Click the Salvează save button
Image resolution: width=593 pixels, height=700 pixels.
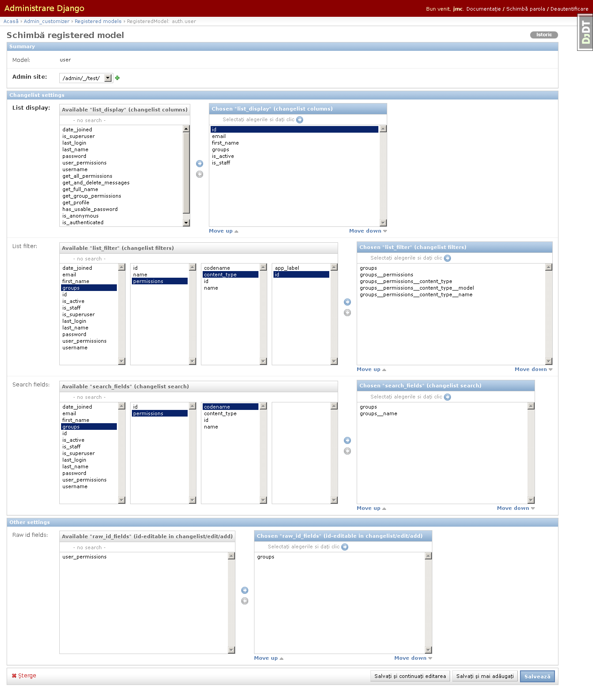[x=537, y=677]
